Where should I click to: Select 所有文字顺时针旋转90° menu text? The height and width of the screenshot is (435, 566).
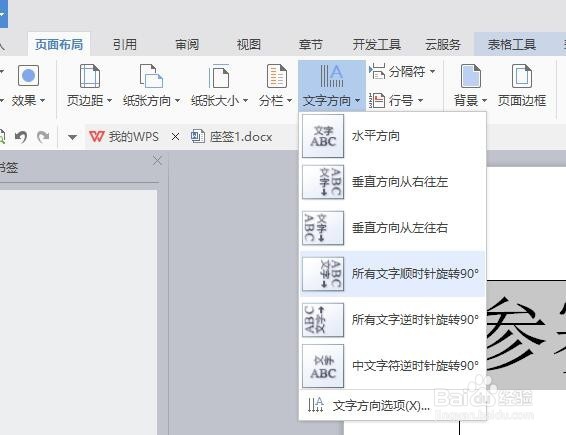(415, 274)
